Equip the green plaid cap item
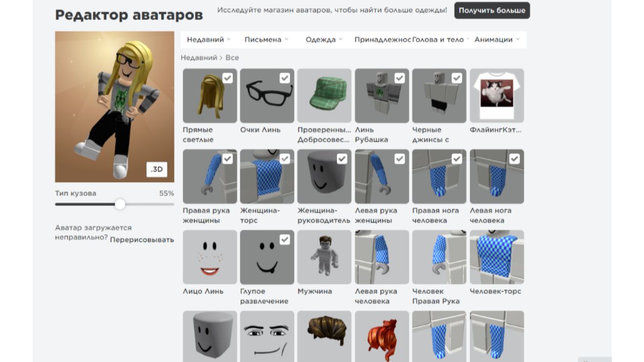This screenshot has width=644, height=362. pyautogui.click(x=325, y=96)
